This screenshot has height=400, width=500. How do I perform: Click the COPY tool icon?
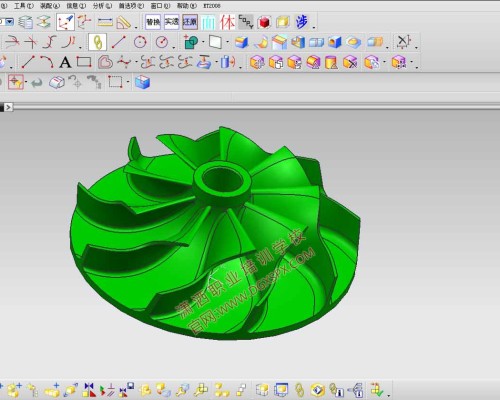tap(246, 22)
